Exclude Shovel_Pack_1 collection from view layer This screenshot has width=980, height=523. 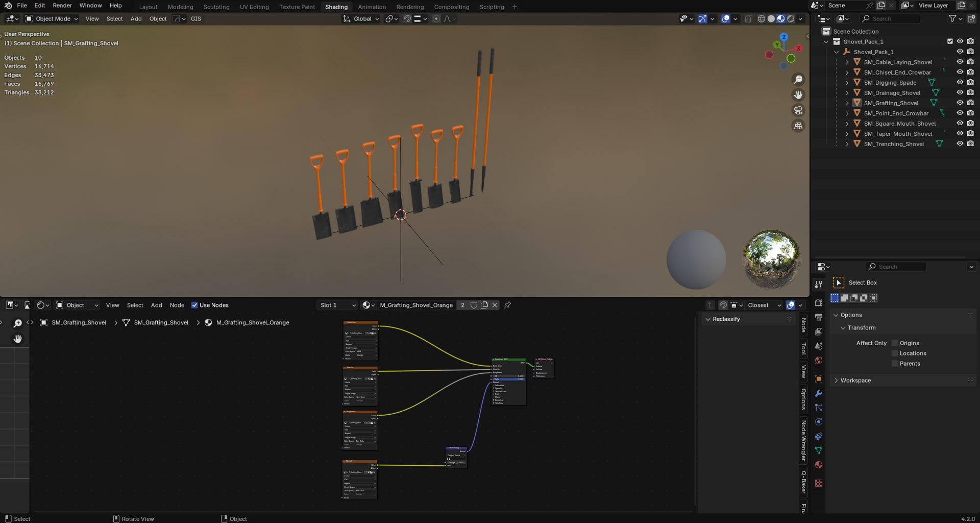(950, 41)
